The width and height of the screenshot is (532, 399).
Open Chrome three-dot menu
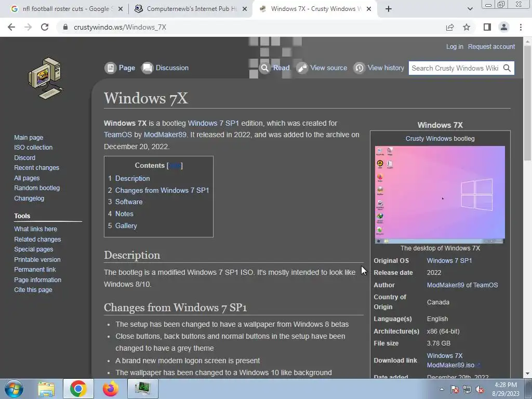pos(521,27)
